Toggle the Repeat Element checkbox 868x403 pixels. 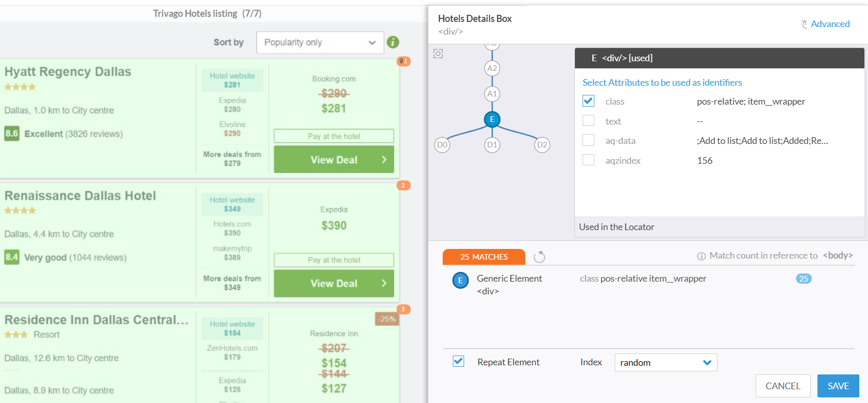pos(459,362)
